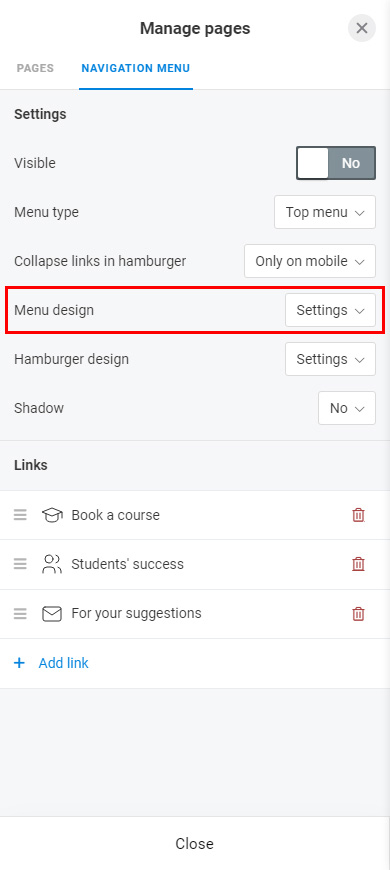This screenshot has width=390, height=870.
Task: Toggle the Visible switch on
Action: [x=336, y=163]
